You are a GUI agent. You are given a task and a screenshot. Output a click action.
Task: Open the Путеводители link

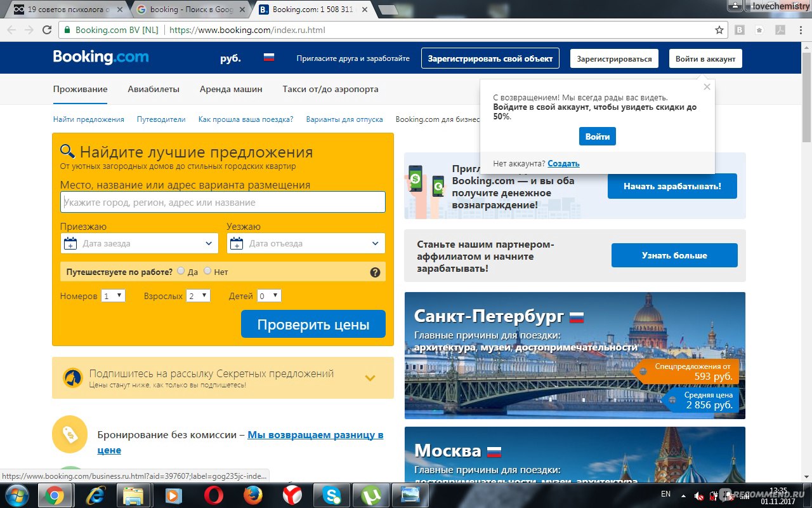click(x=161, y=119)
